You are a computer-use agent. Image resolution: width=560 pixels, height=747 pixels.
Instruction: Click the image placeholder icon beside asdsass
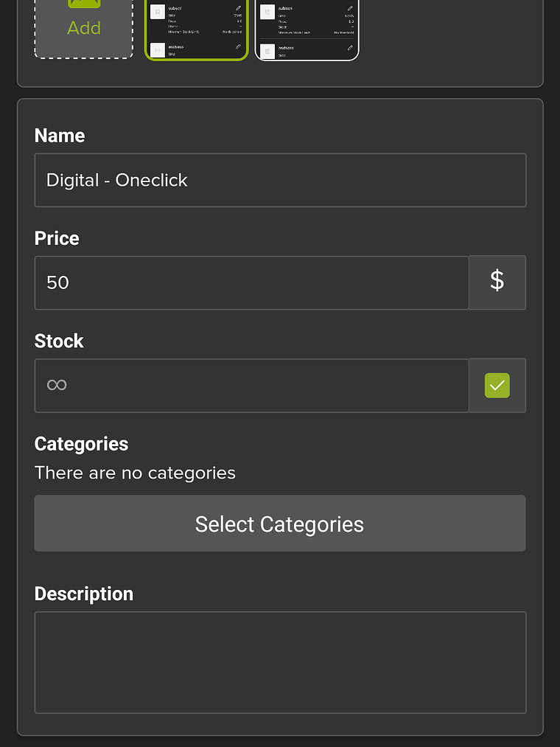[157, 49]
